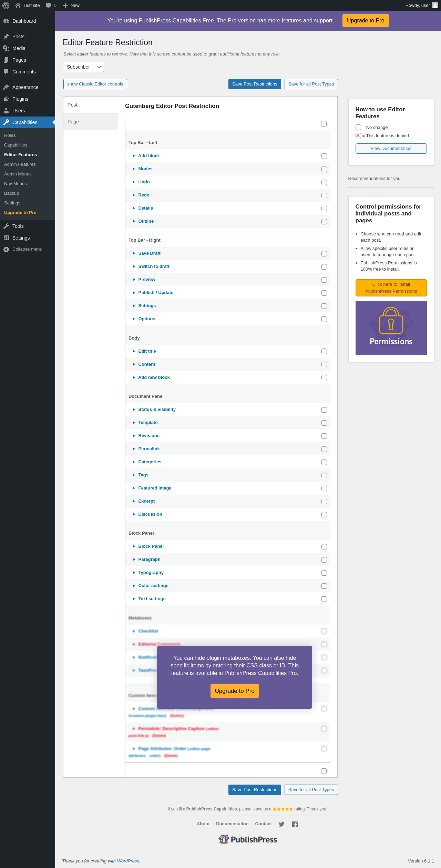This screenshot has height=868, width=441.
Task: Click the top Save Post Restrictions button
Action: coord(255,84)
